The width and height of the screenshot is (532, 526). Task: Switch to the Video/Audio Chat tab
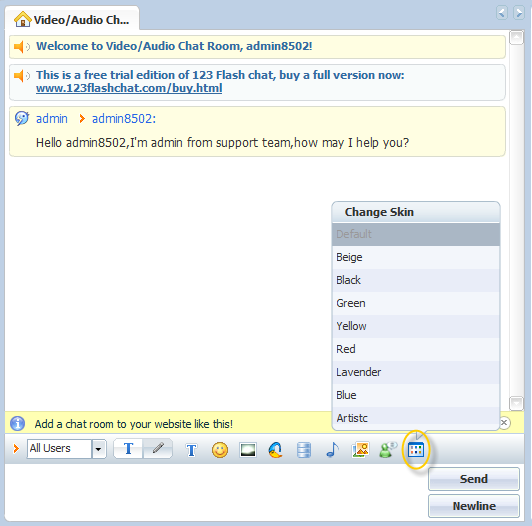[x=72, y=19]
